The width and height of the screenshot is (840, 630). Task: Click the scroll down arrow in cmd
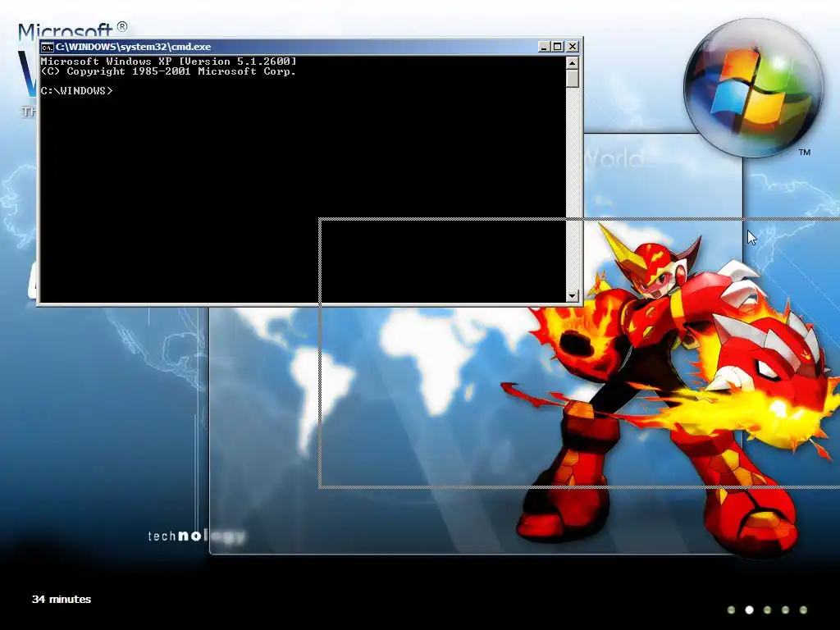pos(572,295)
